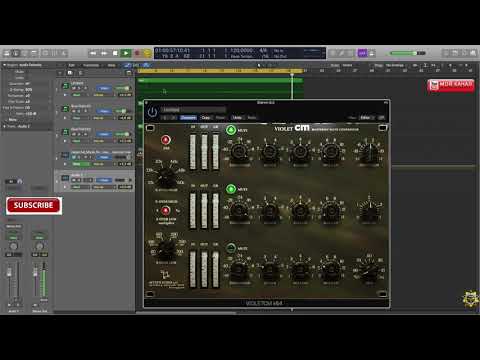Click the Stereo Out channel strip fader
The width and height of the screenshot is (480, 360).
click(x=35, y=272)
